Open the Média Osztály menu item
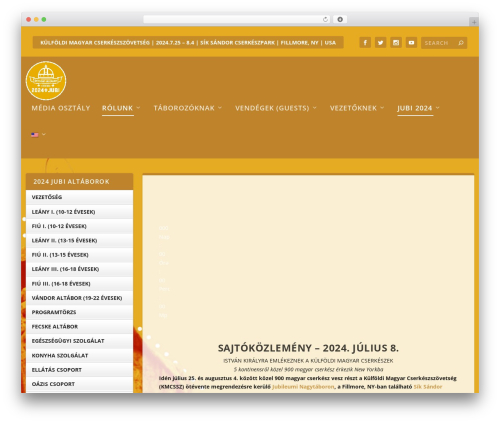The image size is (500, 423). tap(61, 108)
